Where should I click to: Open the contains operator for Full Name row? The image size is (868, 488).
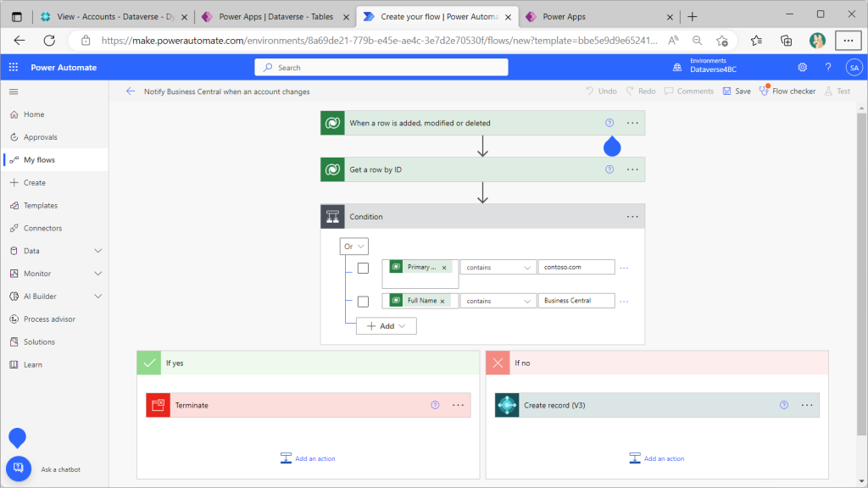(x=498, y=301)
